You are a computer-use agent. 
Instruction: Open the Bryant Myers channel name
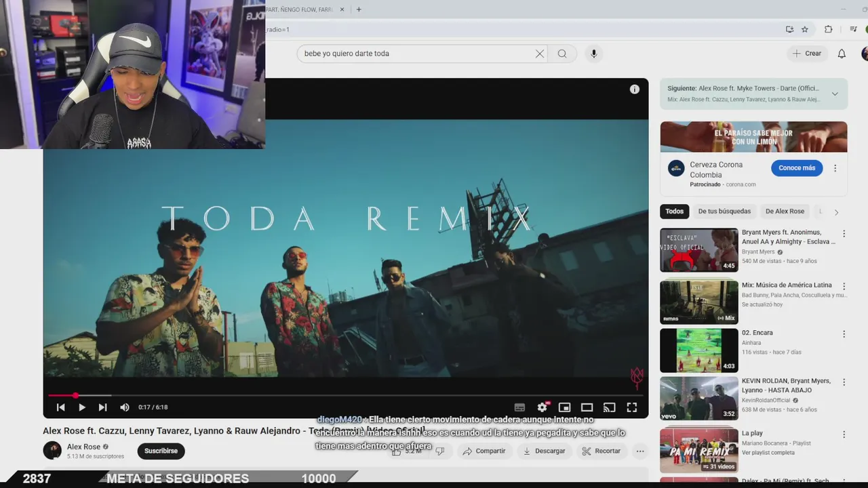point(758,252)
